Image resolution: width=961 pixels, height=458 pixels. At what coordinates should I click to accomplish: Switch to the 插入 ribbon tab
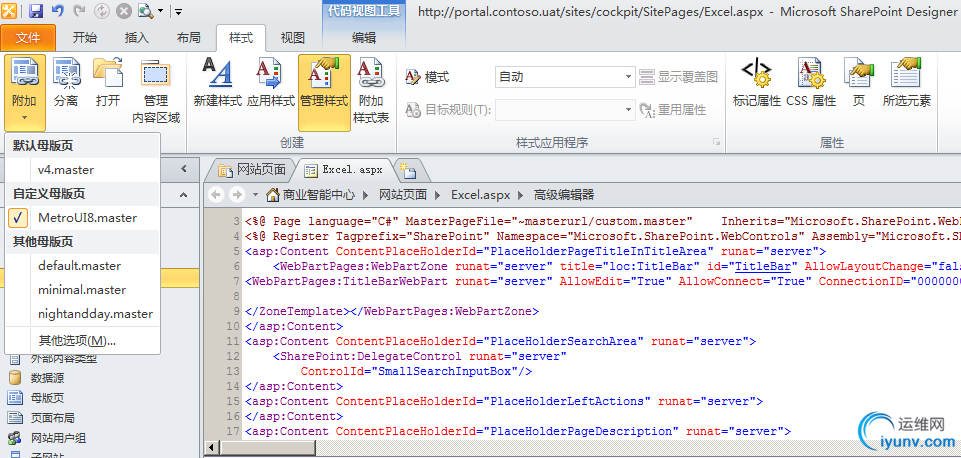136,38
